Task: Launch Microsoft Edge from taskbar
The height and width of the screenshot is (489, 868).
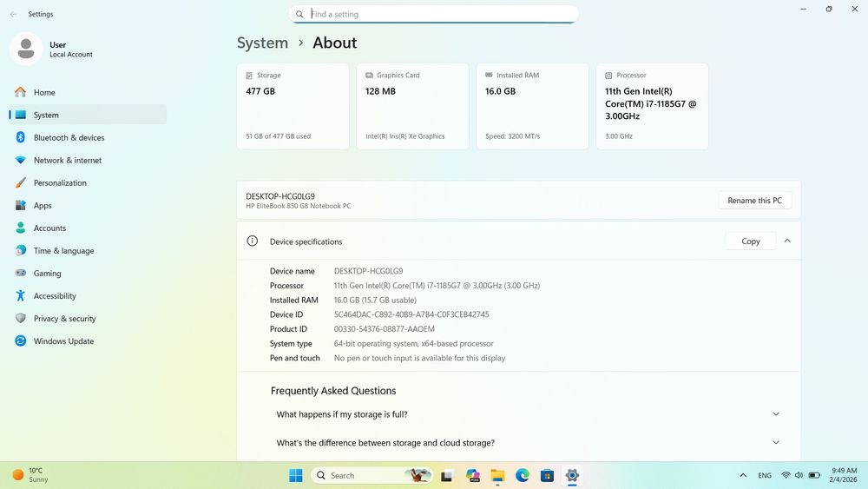Action: pyautogui.click(x=522, y=475)
